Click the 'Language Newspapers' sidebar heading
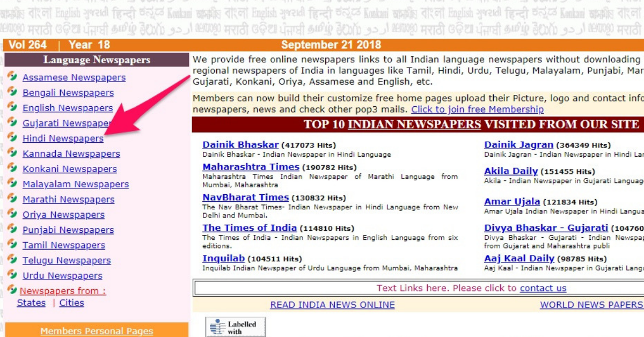 [x=97, y=60]
